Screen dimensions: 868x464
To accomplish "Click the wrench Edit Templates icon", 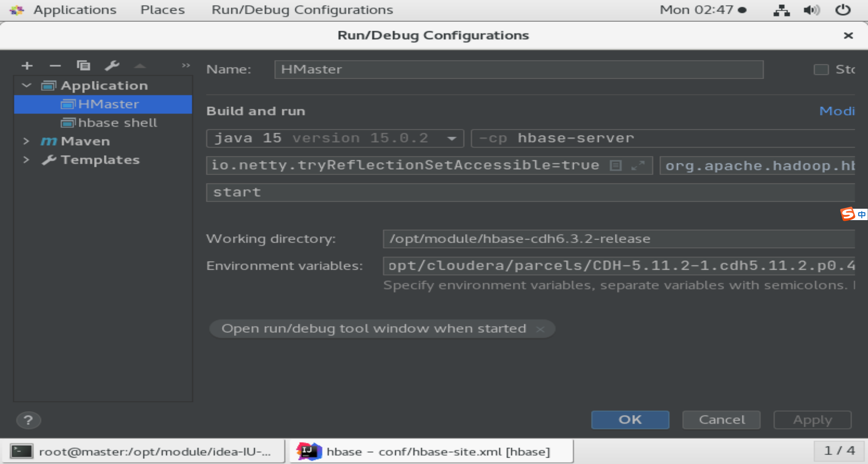I will pyautogui.click(x=112, y=65).
